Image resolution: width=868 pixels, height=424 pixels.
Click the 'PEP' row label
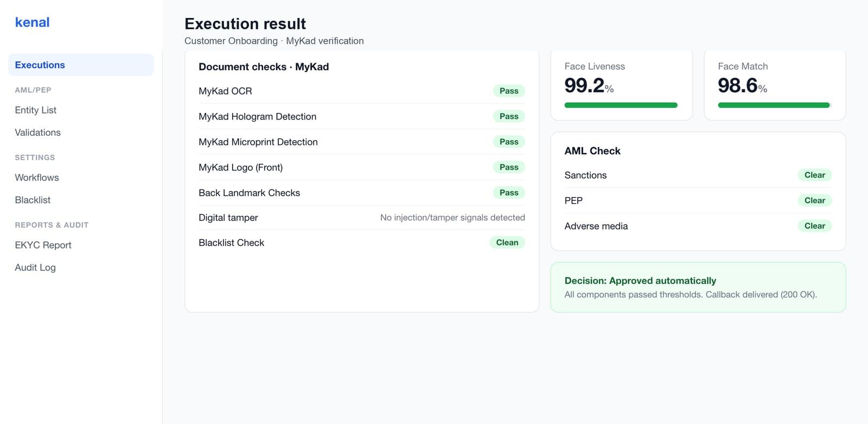pyautogui.click(x=573, y=201)
